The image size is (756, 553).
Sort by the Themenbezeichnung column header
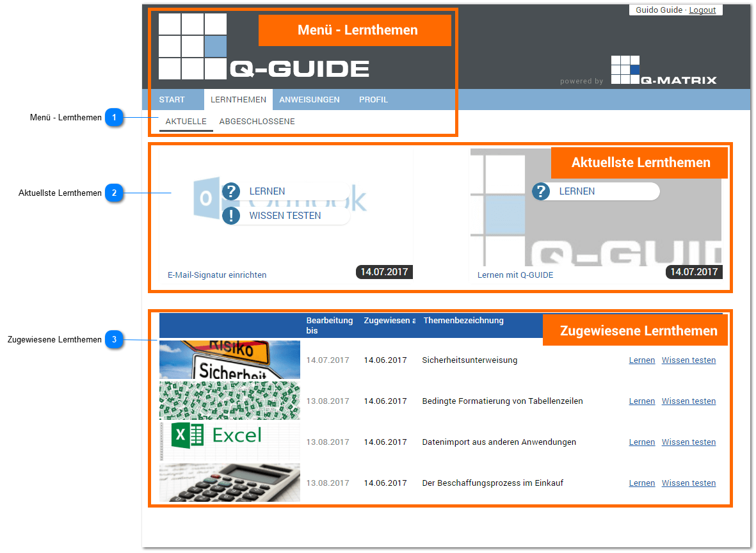(463, 321)
